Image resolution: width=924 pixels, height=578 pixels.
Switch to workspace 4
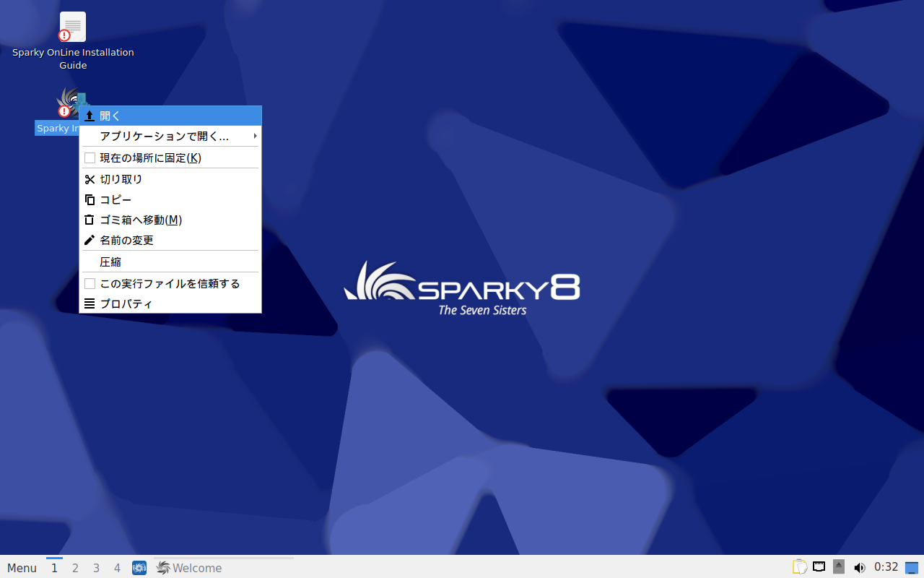[117, 568]
